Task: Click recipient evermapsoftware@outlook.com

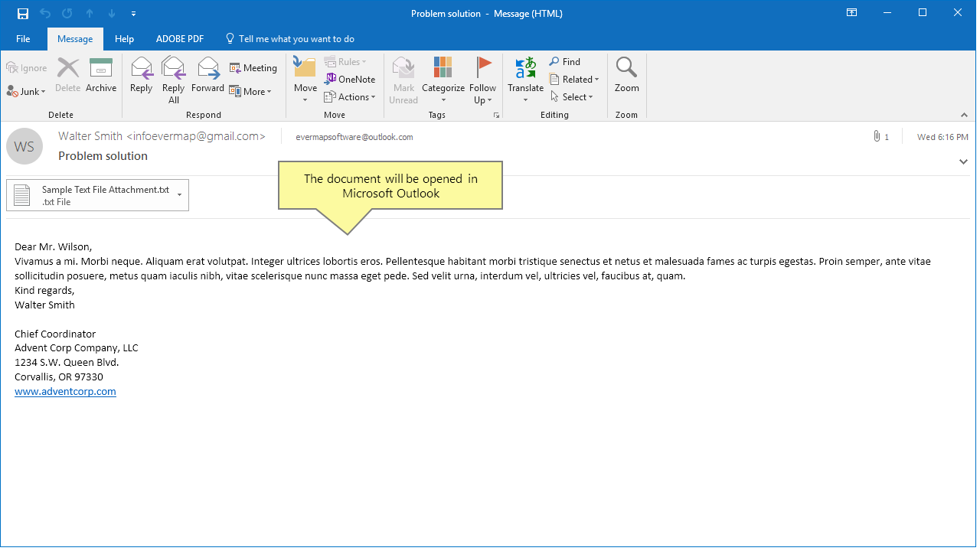Action: [354, 137]
